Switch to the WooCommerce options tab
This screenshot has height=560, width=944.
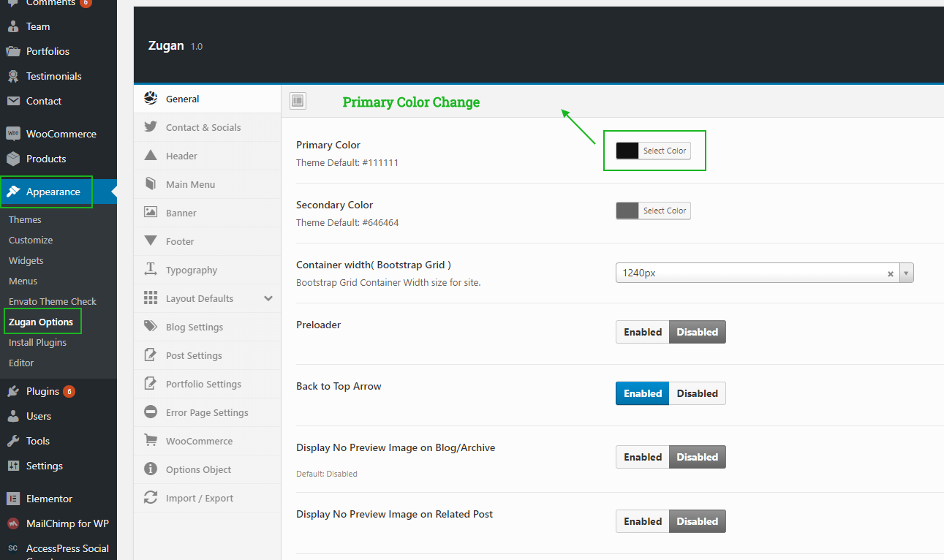pos(207,441)
